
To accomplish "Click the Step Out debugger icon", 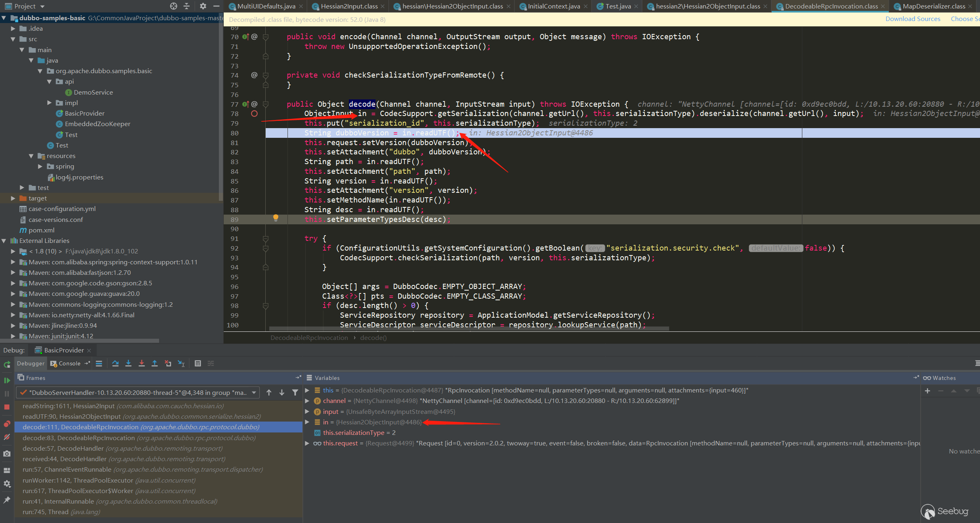I will tap(155, 363).
